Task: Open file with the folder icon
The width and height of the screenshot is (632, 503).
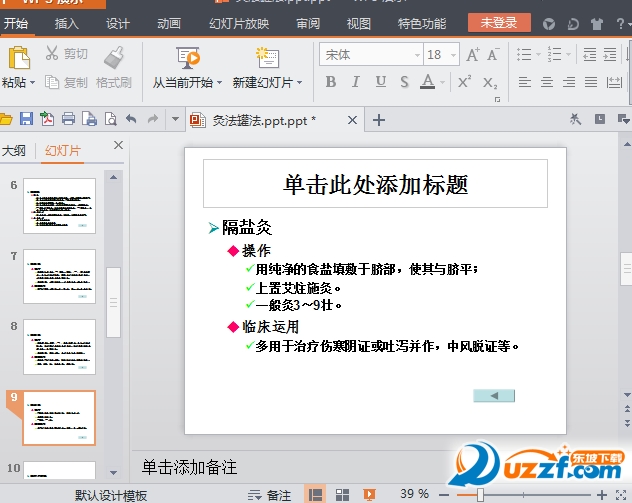Action: coord(6,119)
